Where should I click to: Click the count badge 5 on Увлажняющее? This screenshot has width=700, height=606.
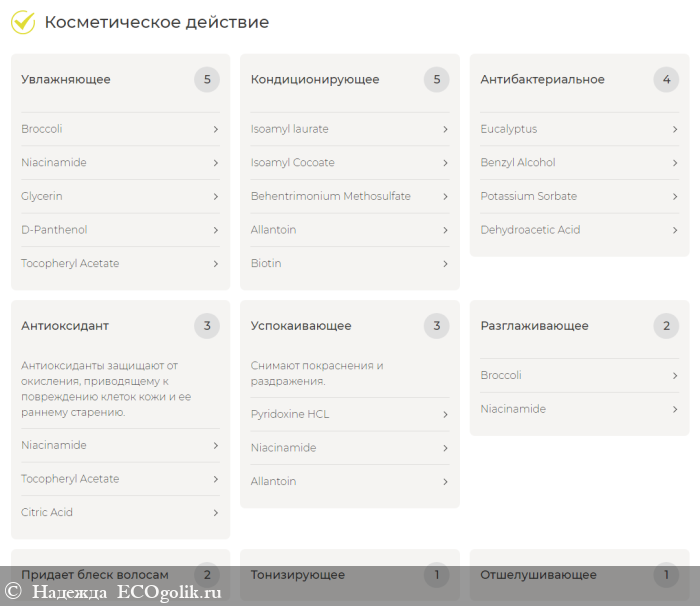(207, 80)
